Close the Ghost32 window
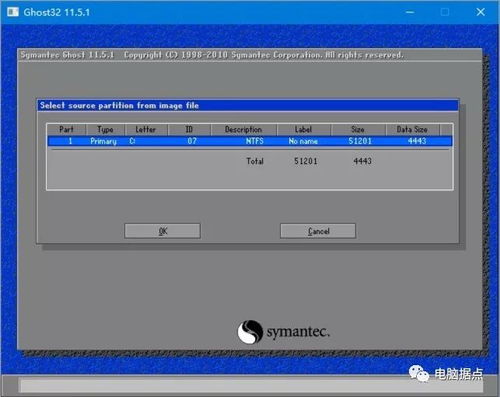The width and height of the screenshot is (500, 397). (x=480, y=12)
